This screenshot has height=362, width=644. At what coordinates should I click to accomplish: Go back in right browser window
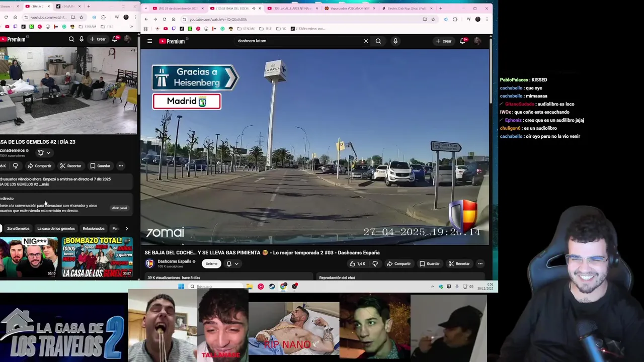tap(146, 19)
